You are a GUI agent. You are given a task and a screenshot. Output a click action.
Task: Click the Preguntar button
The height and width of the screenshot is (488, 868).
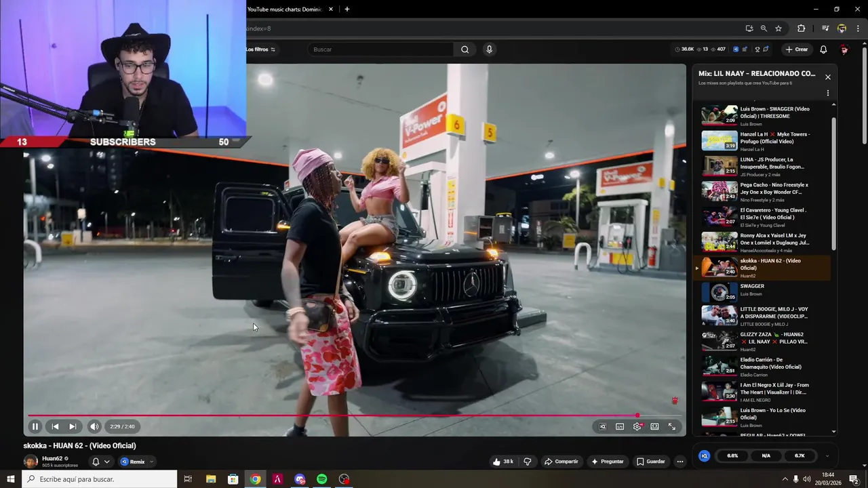click(x=608, y=462)
